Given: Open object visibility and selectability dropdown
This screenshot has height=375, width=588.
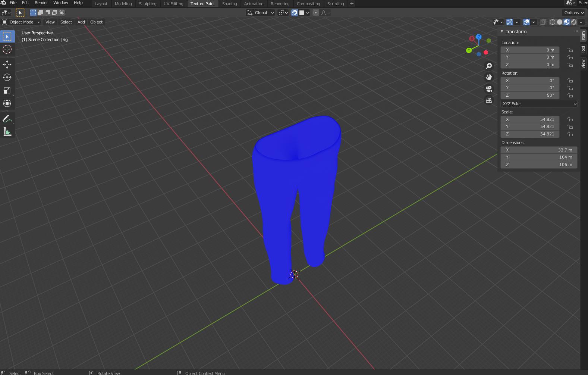Looking at the screenshot, I should tap(498, 22).
